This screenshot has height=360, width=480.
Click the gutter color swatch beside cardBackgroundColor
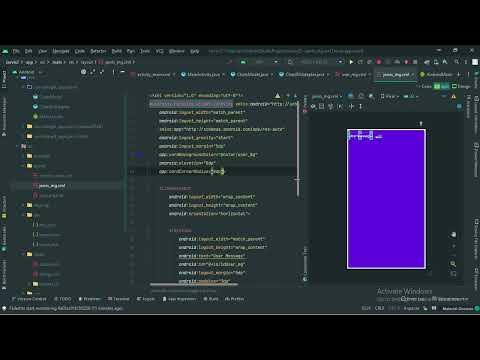140,155
